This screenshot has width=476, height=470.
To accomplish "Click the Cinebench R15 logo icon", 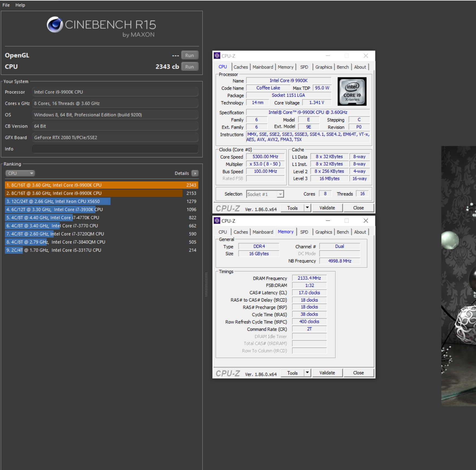I will tap(55, 25).
